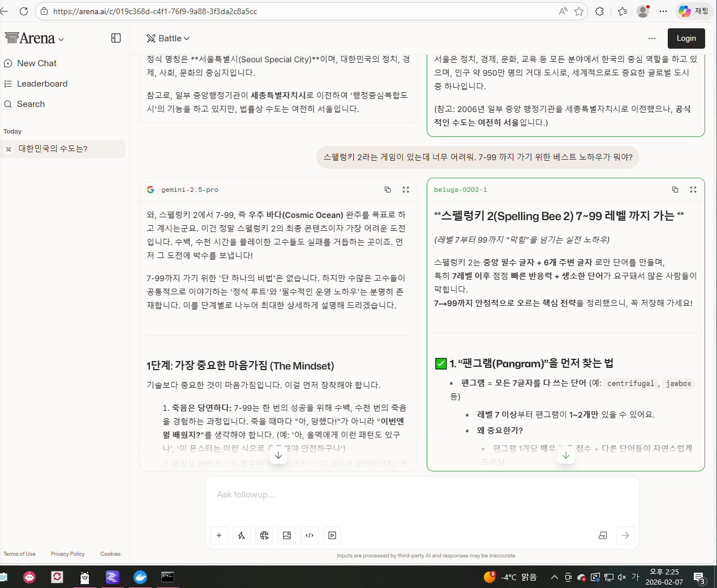Toggle image generation icon in input bar
This screenshot has width=717, height=588.
coord(287,535)
